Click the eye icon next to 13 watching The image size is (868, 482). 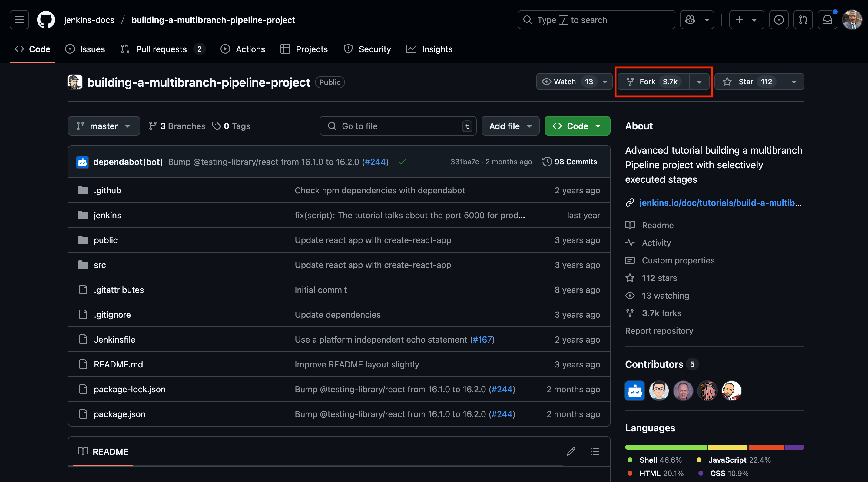[x=630, y=296]
